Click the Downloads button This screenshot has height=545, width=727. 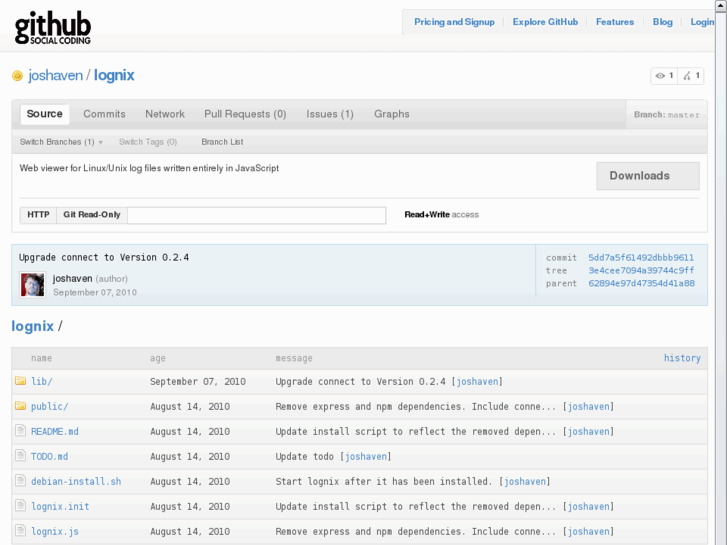coord(648,176)
